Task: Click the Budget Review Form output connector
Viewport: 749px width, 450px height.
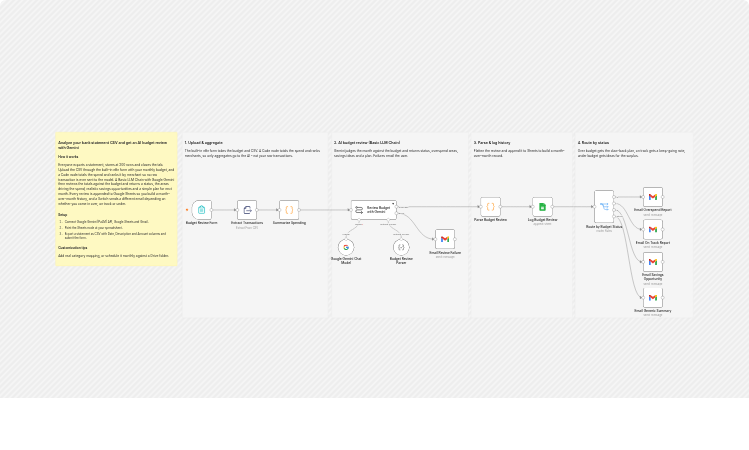Action: point(212,210)
